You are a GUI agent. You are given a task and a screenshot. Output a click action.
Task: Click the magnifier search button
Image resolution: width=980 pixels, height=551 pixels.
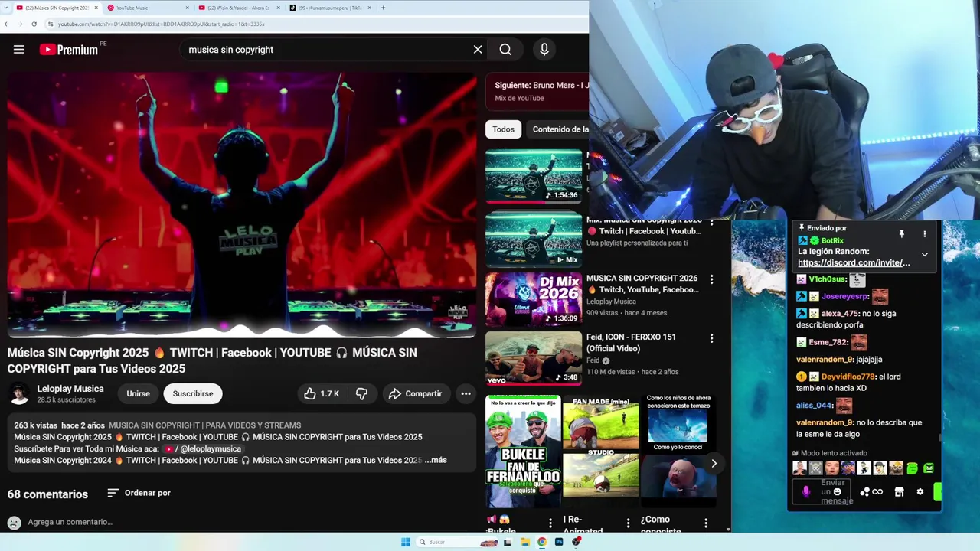pos(505,50)
